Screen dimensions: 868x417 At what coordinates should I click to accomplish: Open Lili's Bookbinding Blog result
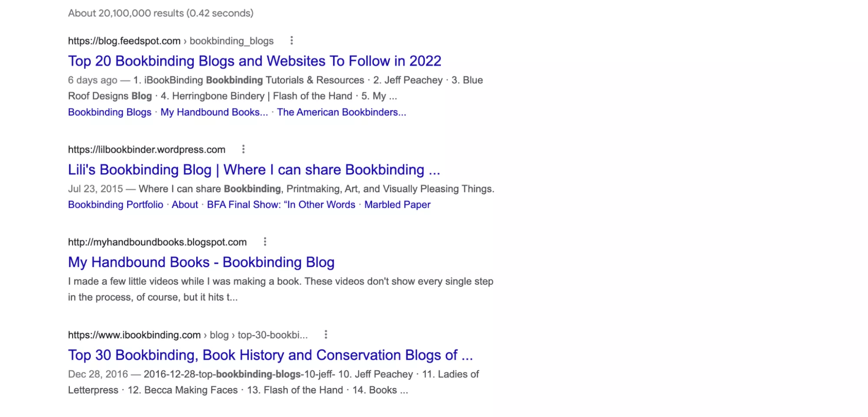(254, 170)
